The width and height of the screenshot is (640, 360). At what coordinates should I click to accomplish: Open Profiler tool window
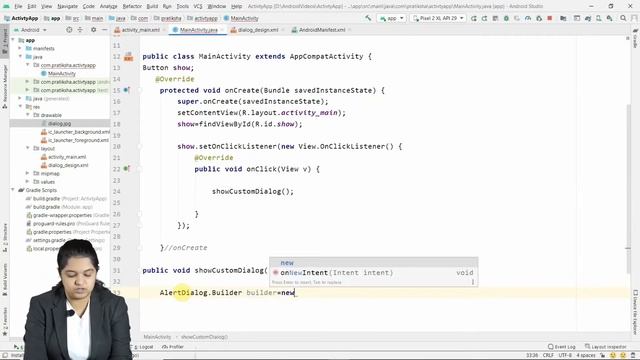click(x=173, y=347)
